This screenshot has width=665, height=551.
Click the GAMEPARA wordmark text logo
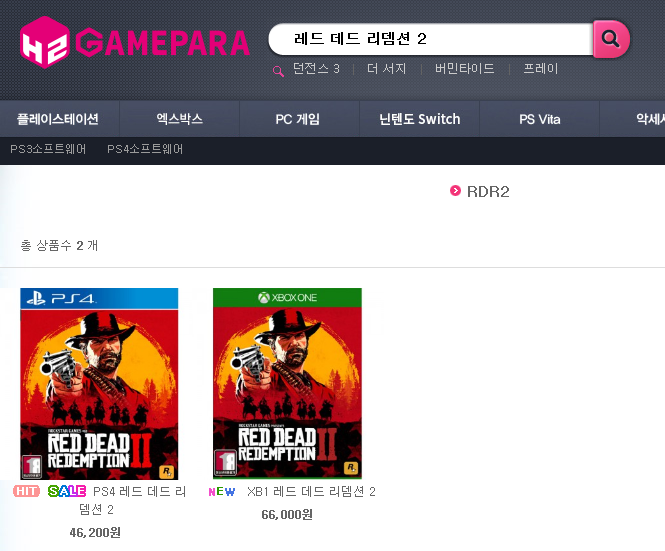pos(162,42)
